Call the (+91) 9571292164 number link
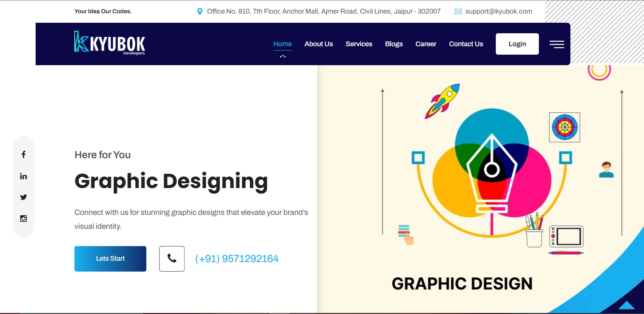The height and width of the screenshot is (314, 644). click(237, 259)
